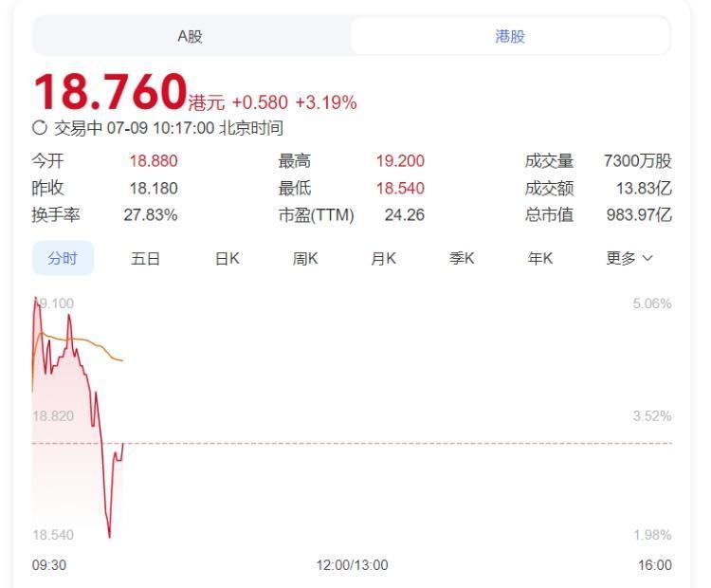Show the 日K candlestick chart
Screen dimensions: 711x588
click(x=228, y=258)
